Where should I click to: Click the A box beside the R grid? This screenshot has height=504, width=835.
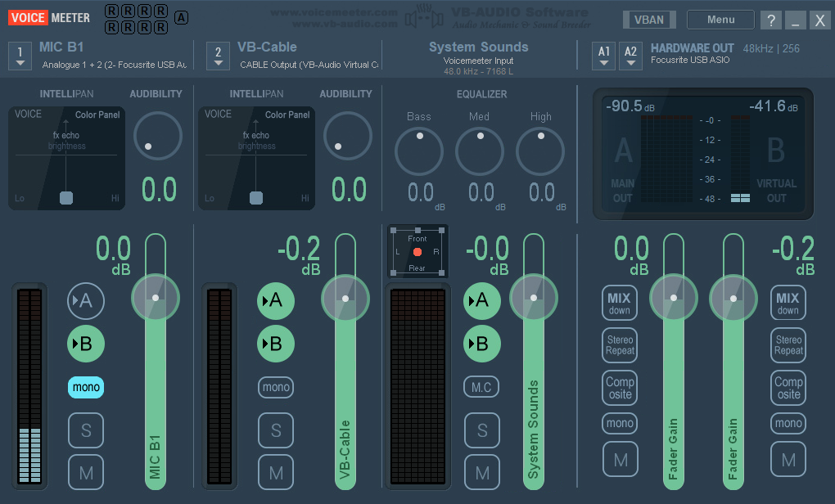[181, 17]
